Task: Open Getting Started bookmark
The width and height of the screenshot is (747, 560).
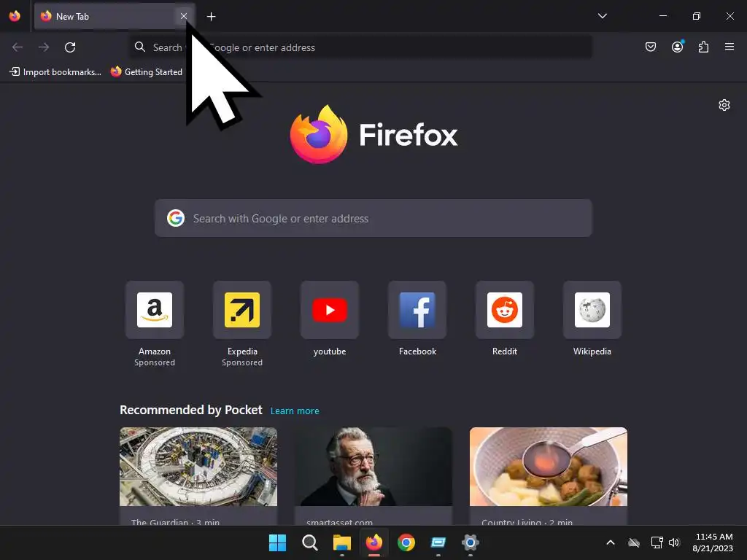Action: [147, 72]
